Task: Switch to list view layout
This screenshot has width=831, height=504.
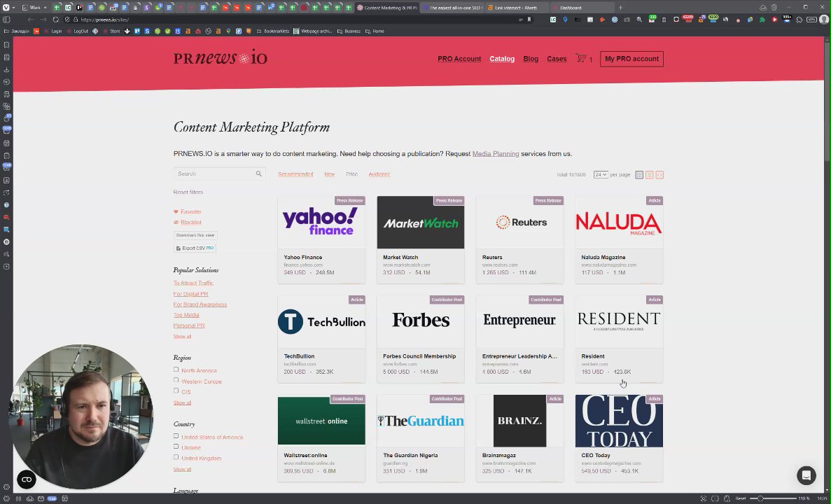Action: (649, 175)
